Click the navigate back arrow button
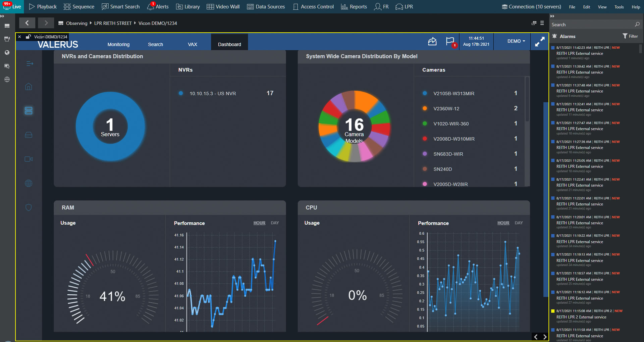This screenshot has height=342, width=644. point(27,23)
